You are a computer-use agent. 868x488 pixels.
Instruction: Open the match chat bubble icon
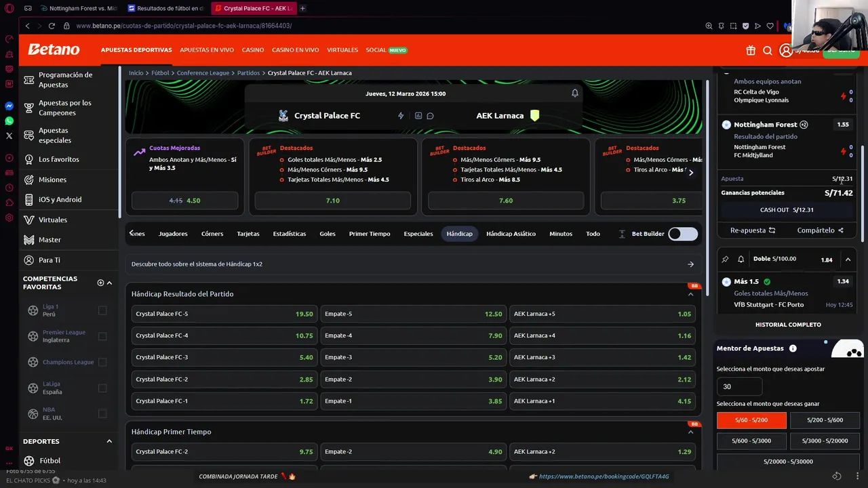(430, 116)
